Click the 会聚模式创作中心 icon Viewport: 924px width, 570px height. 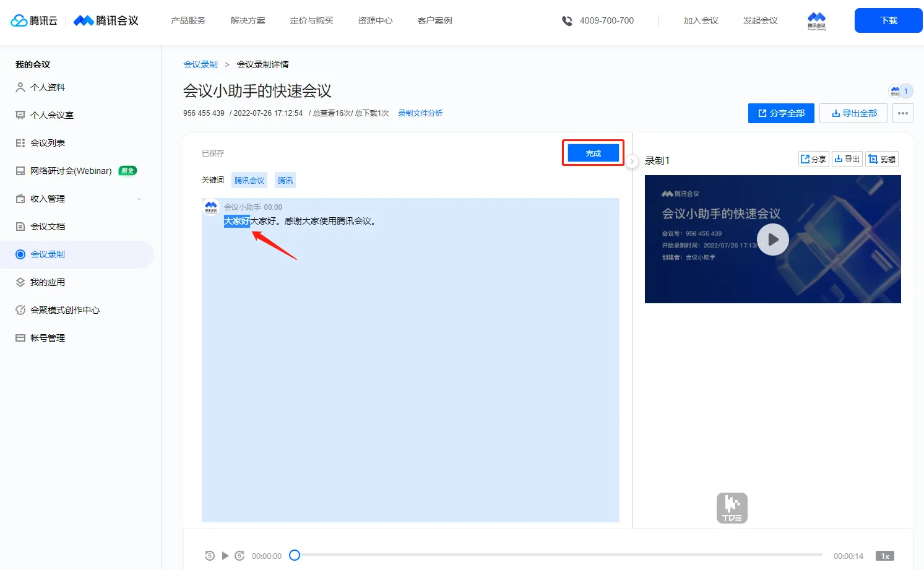coord(20,310)
